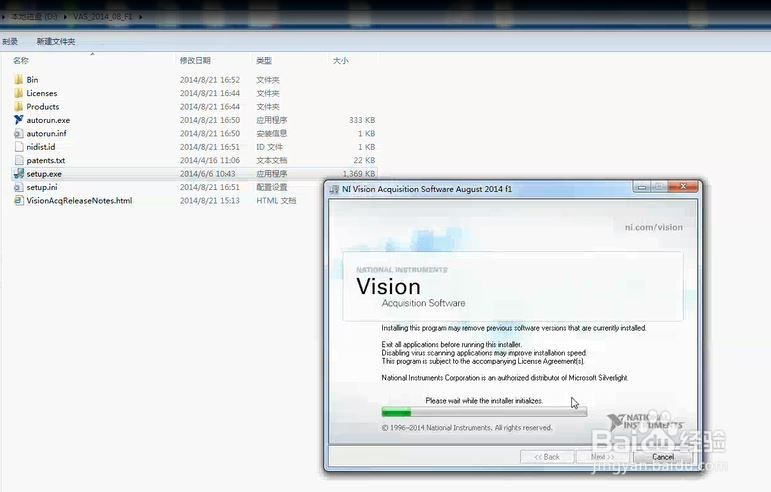Select the folder name text Products
This screenshot has width=771, height=492.
(x=43, y=106)
